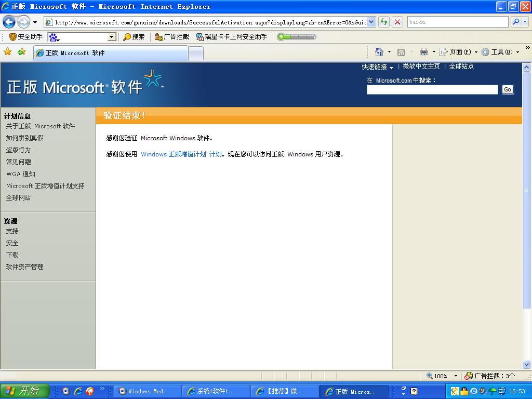Click the Print icon

(x=424, y=52)
